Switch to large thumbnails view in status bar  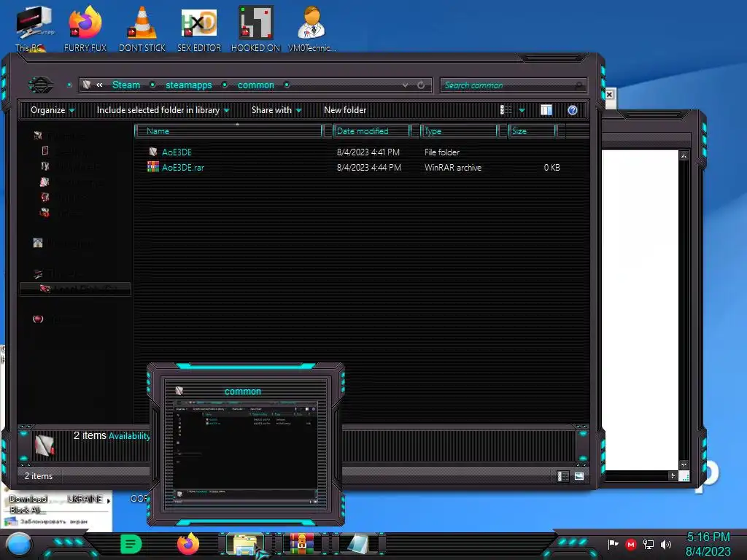tap(579, 476)
